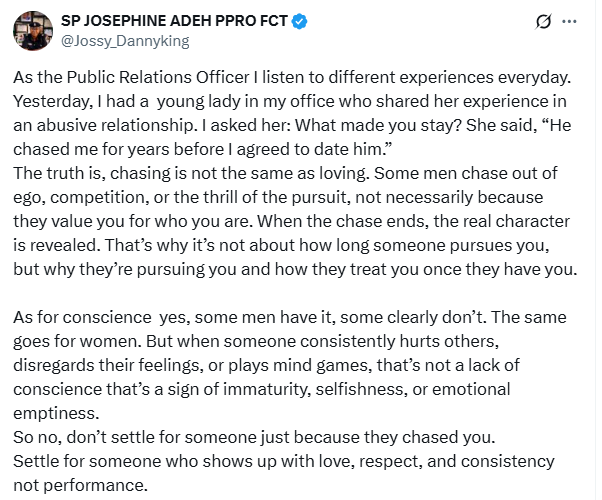Click the line starting "The truth is, chasing"

coord(285,173)
